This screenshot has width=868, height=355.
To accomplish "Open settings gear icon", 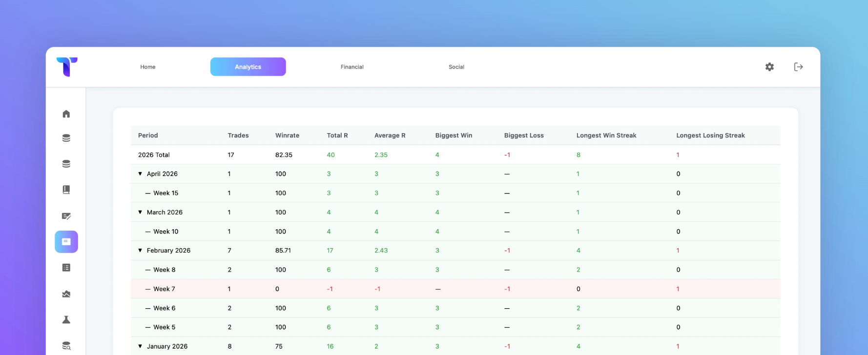I will (769, 67).
